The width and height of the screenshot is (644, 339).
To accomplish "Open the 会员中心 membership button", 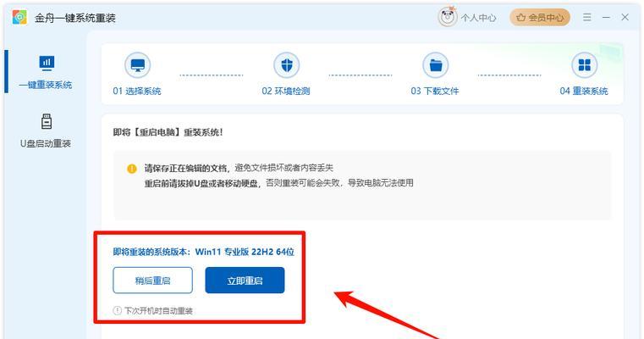I will 540,17.
